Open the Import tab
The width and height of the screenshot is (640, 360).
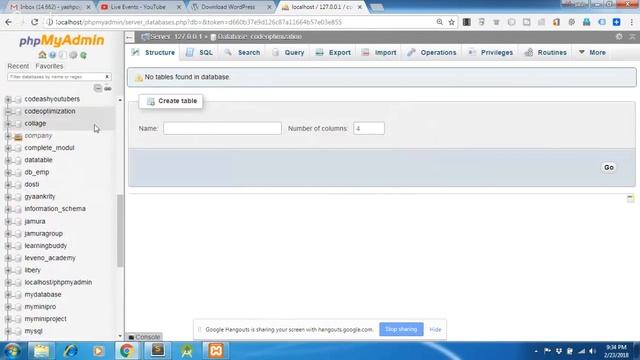(379, 53)
